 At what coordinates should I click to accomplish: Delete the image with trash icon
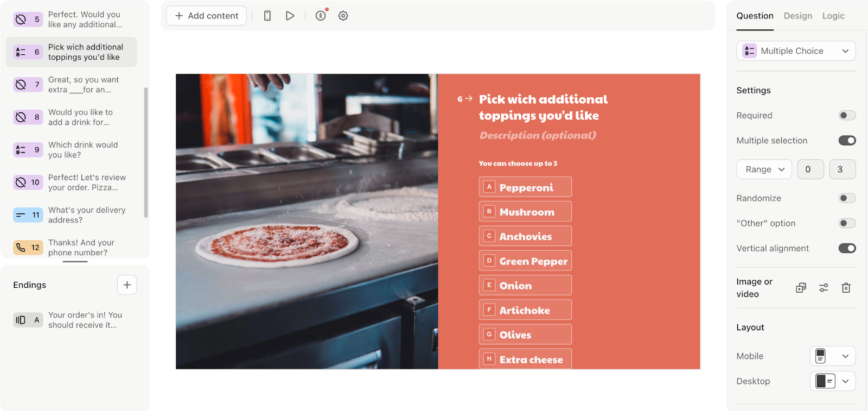[846, 288]
